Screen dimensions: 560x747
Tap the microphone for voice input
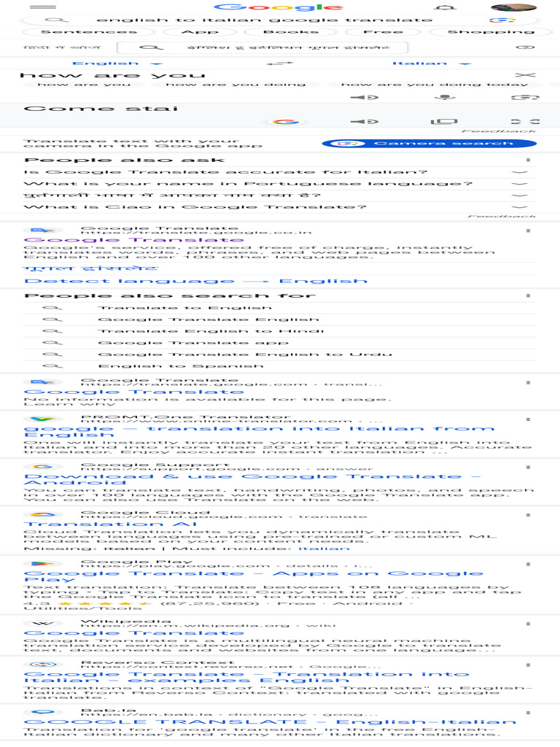coord(446,97)
